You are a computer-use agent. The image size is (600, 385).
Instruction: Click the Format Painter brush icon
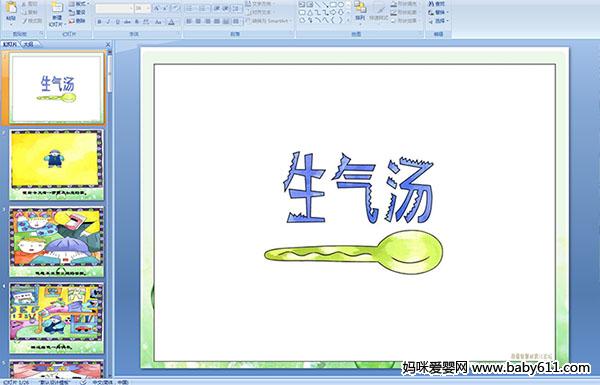tap(24, 21)
